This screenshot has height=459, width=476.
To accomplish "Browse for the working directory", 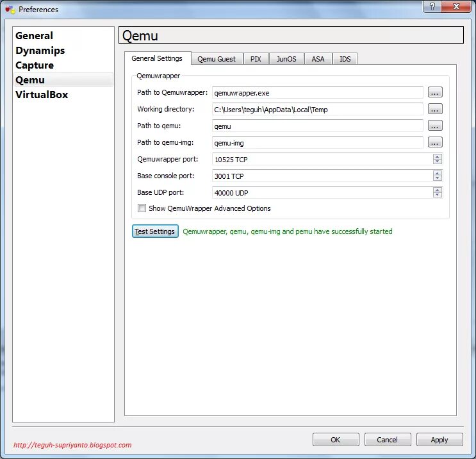I will (x=435, y=109).
